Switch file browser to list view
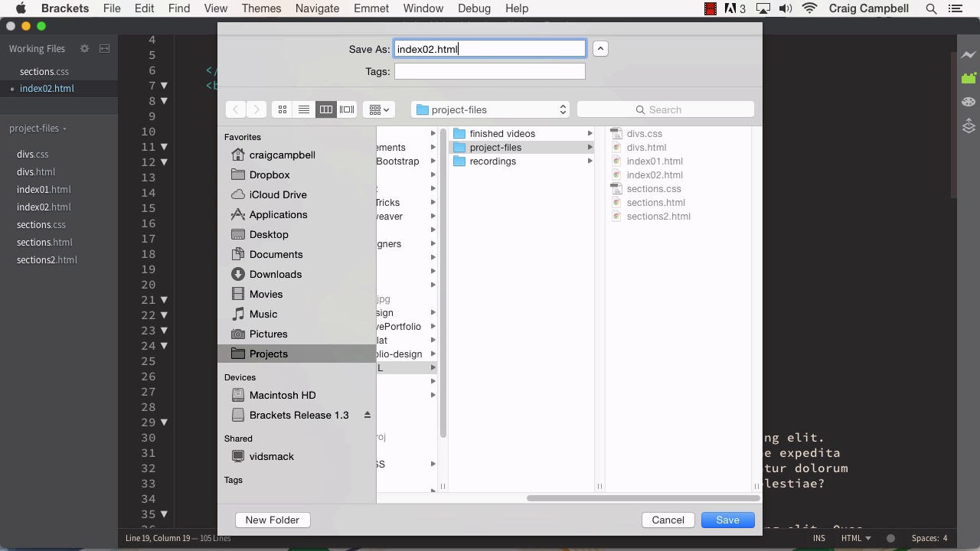Image resolution: width=980 pixels, height=551 pixels. [x=304, y=109]
